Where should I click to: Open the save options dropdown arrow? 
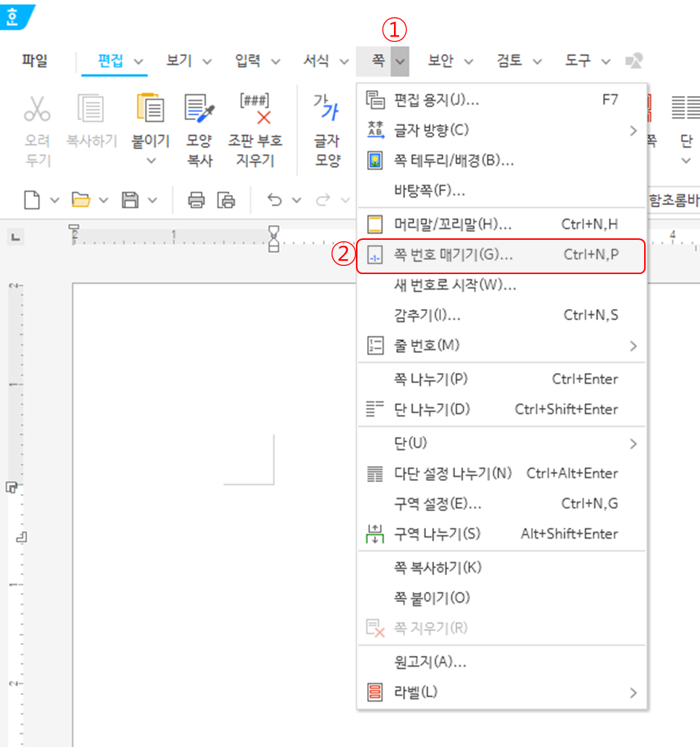click(x=150, y=200)
